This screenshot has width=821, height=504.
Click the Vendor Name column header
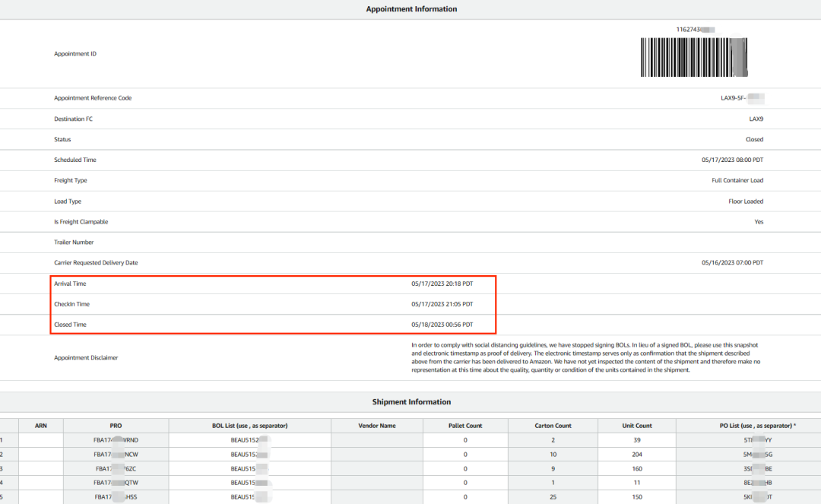376,426
